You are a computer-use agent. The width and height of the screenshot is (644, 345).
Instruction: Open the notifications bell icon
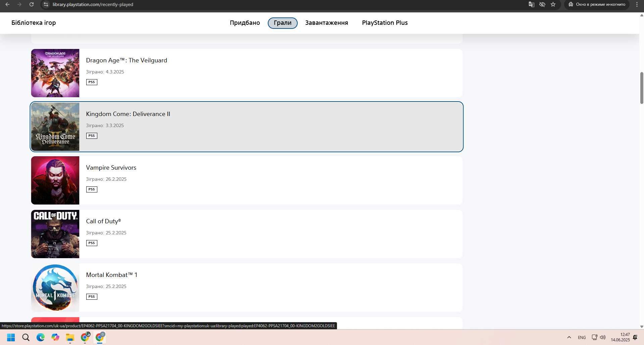(x=635, y=337)
